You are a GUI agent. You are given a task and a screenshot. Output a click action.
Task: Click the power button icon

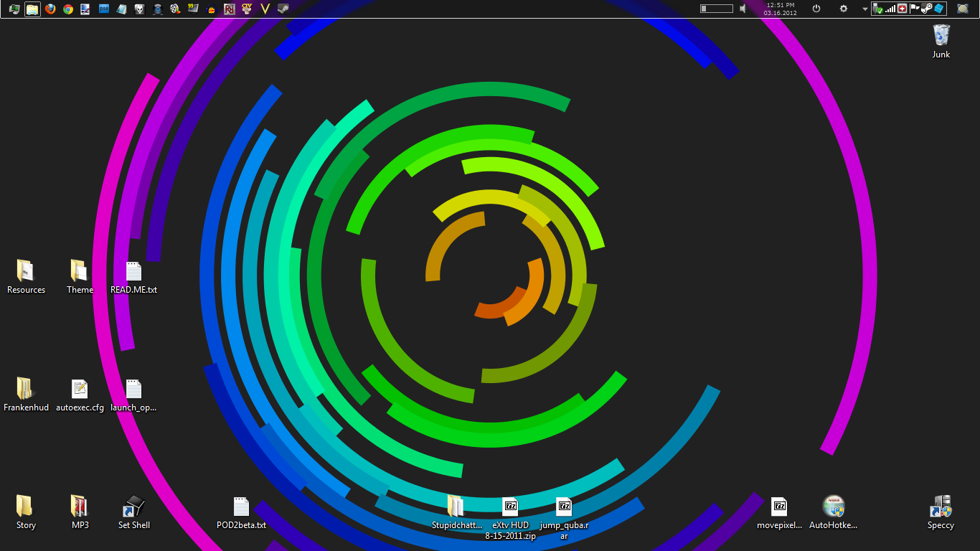[816, 9]
